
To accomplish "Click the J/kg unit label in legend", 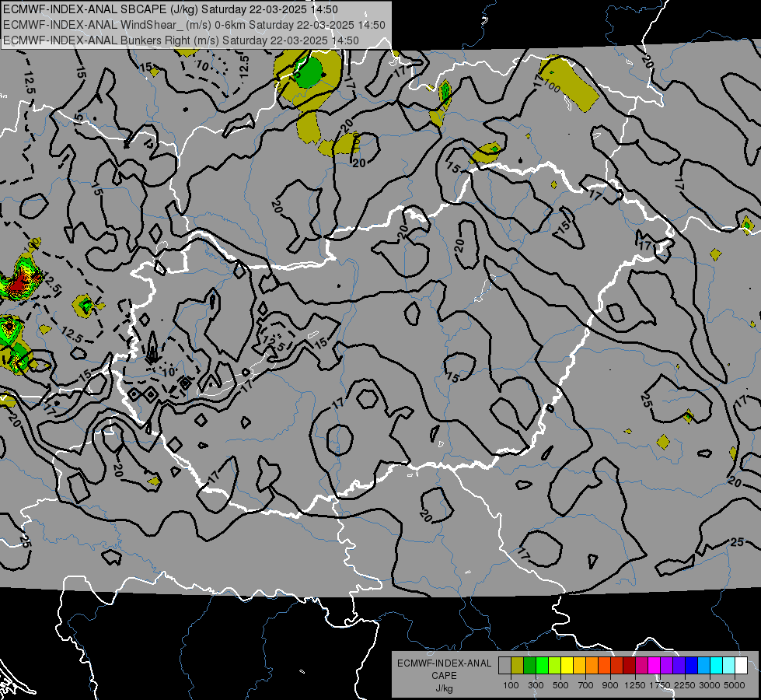I will (x=444, y=688).
